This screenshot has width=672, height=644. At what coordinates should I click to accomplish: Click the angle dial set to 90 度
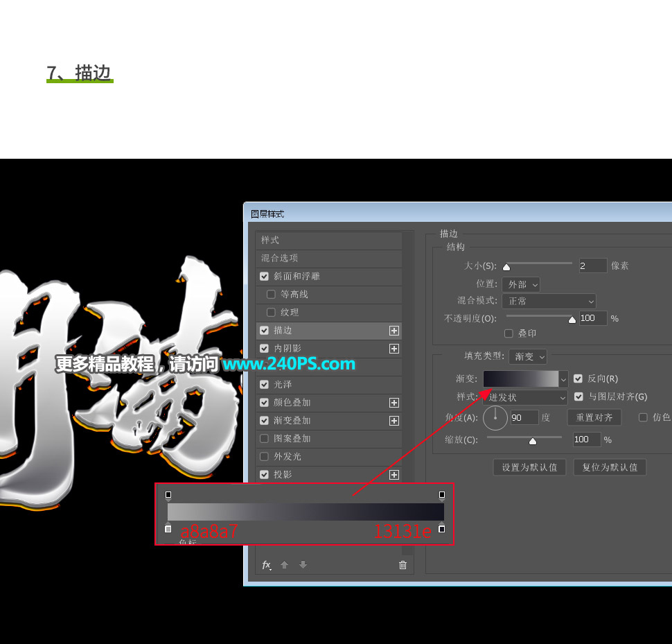pos(495,417)
